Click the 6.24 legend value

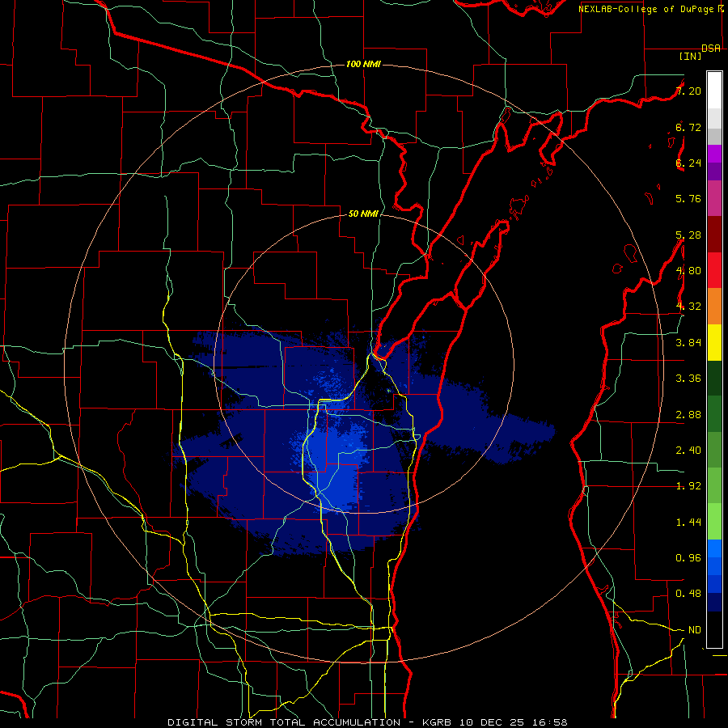click(688, 163)
